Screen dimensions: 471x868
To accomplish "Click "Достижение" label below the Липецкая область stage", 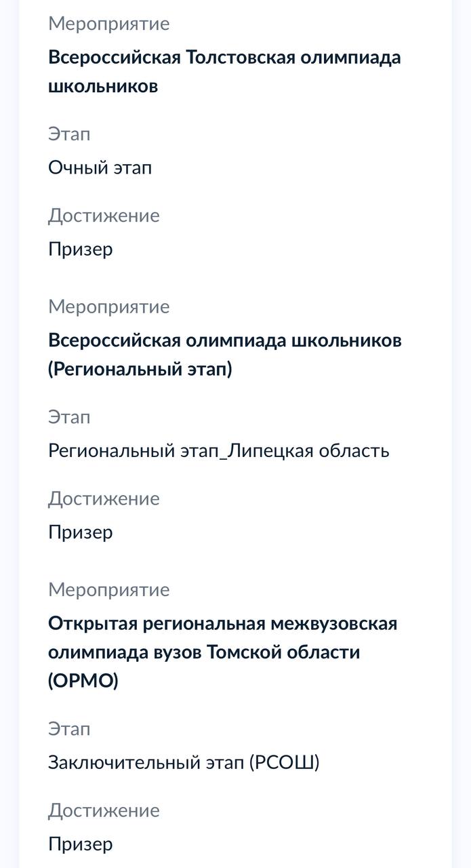I will click(x=103, y=498).
